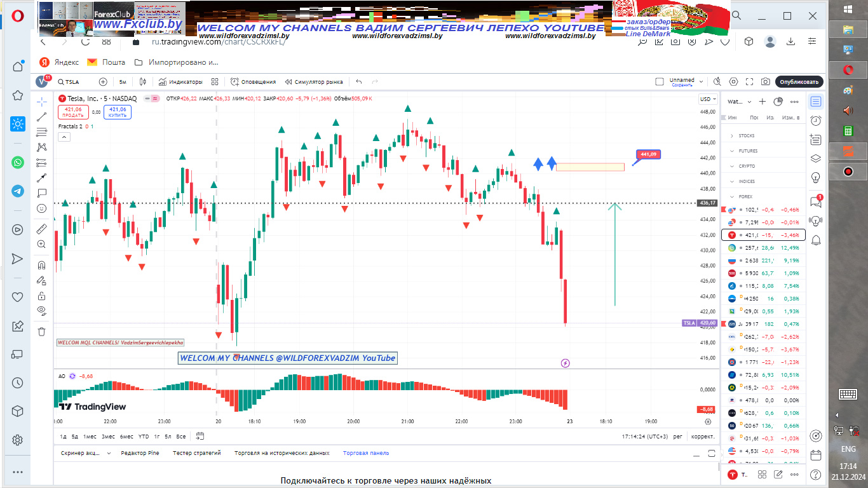Toggle stay in drawing mode pencil-lock

click(41, 280)
